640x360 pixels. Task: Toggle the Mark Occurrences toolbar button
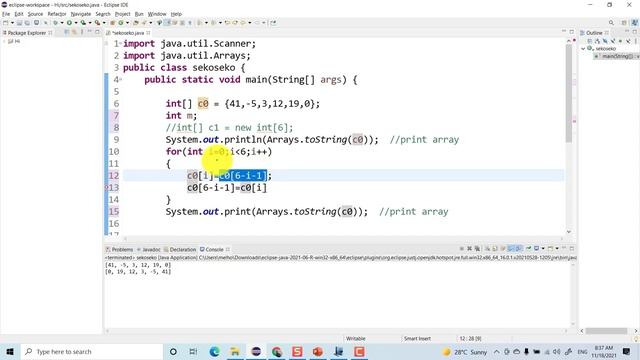pos(167,23)
